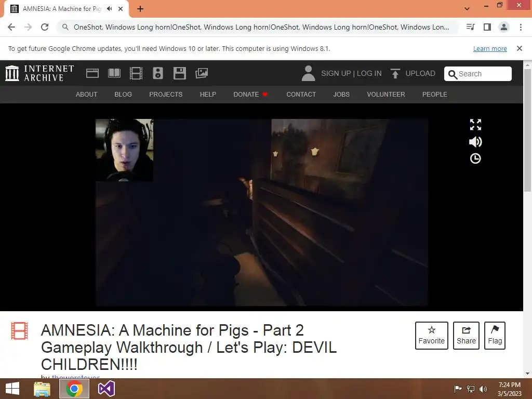The width and height of the screenshot is (532, 399).
Task: Click the taskbar clock showing 7:24 PM
Action: point(509,389)
